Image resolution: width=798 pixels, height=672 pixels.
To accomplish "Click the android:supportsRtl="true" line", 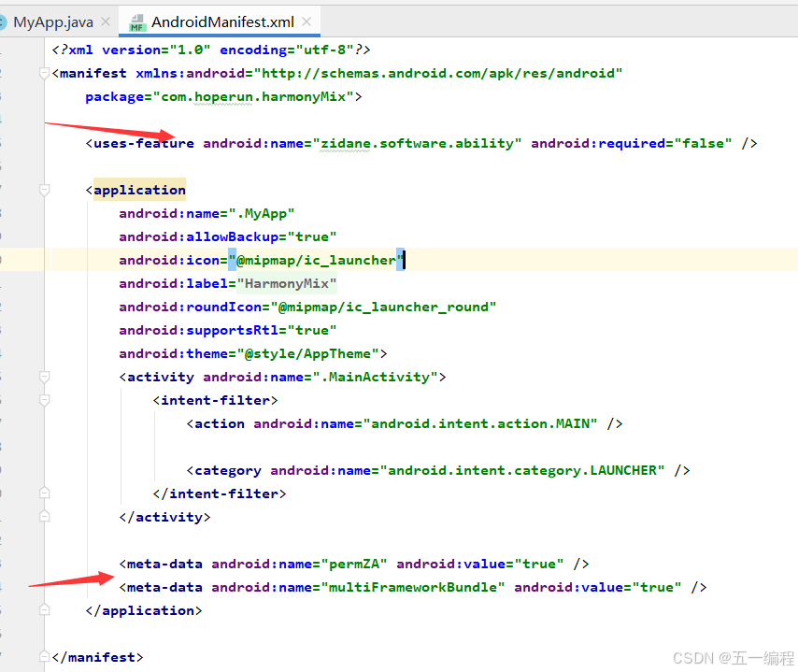I will pos(227,331).
